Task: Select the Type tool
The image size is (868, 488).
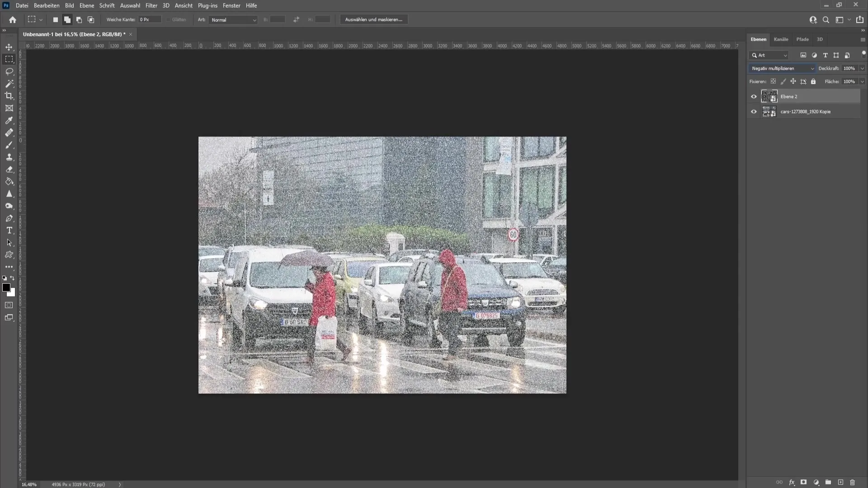Action: [9, 230]
